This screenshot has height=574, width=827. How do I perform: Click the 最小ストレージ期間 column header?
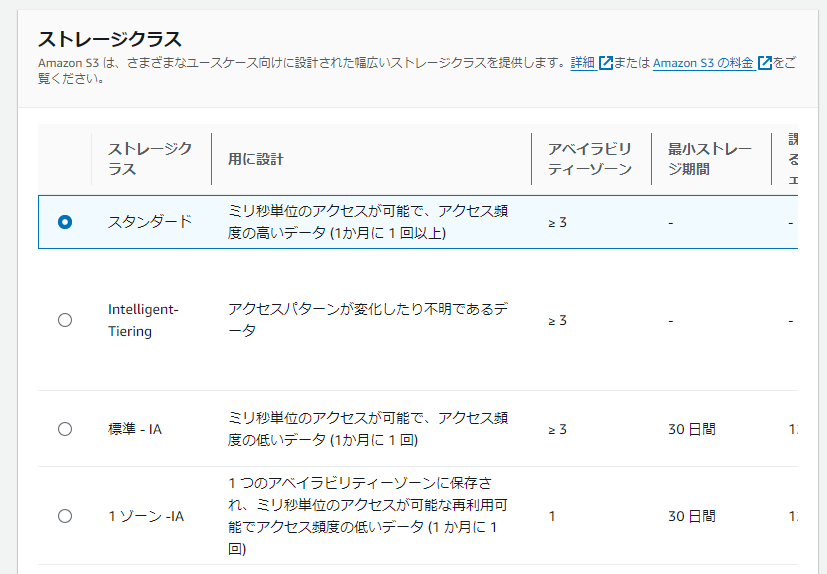709,159
